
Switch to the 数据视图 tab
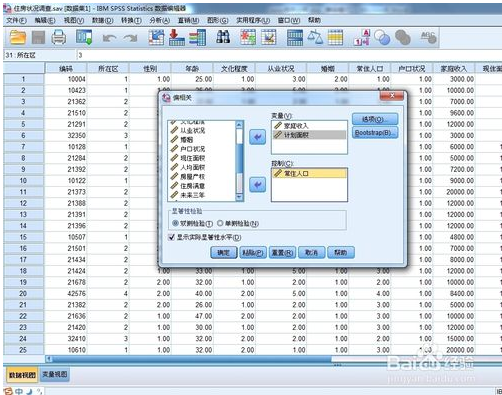point(22,375)
